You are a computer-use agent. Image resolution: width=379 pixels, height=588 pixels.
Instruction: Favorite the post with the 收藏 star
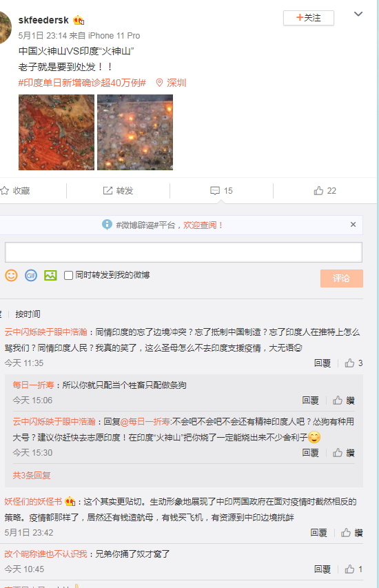(x=15, y=191)
